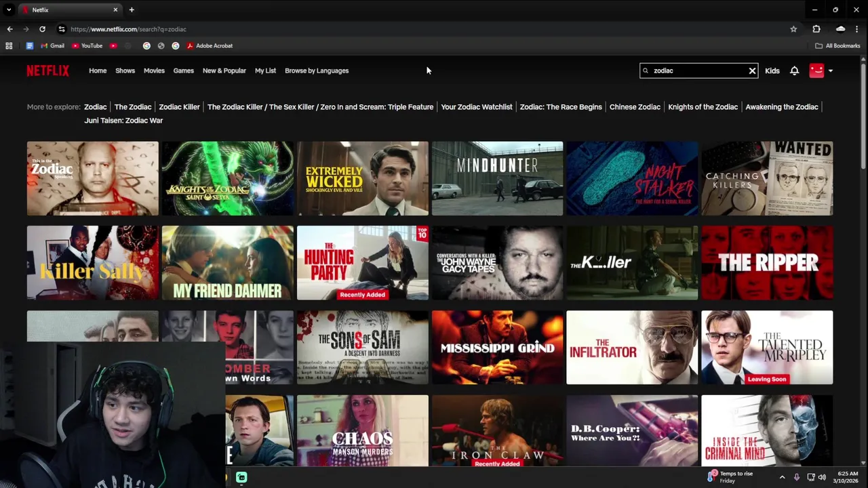This screenshot has height=488, width=868.
Task: Open Juni Taisen: Zodiac War suggestion
Action: (123, 121)
